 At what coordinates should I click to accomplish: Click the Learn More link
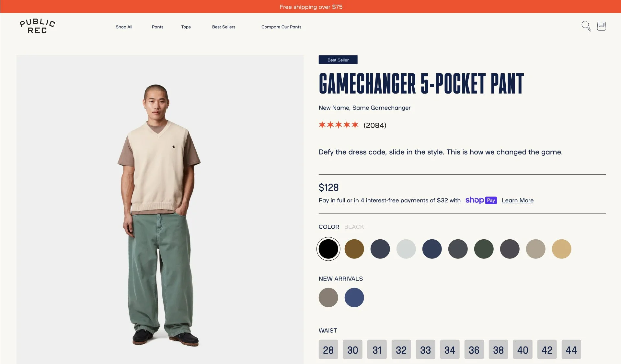[517, 200]
